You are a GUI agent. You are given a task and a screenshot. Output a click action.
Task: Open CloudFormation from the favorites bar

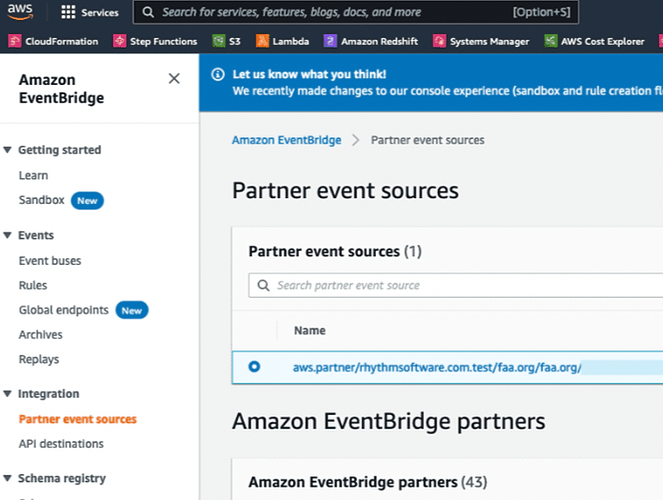[x=62, y=41]
